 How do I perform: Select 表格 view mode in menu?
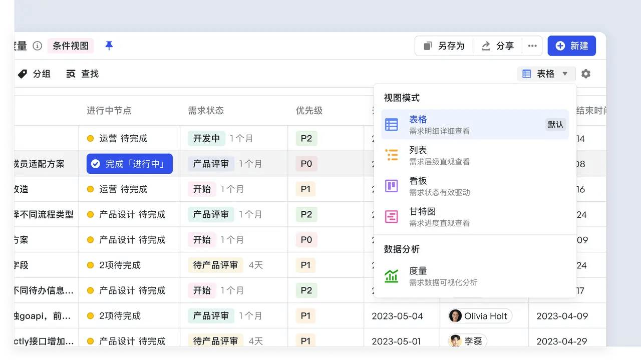[475, 125]
